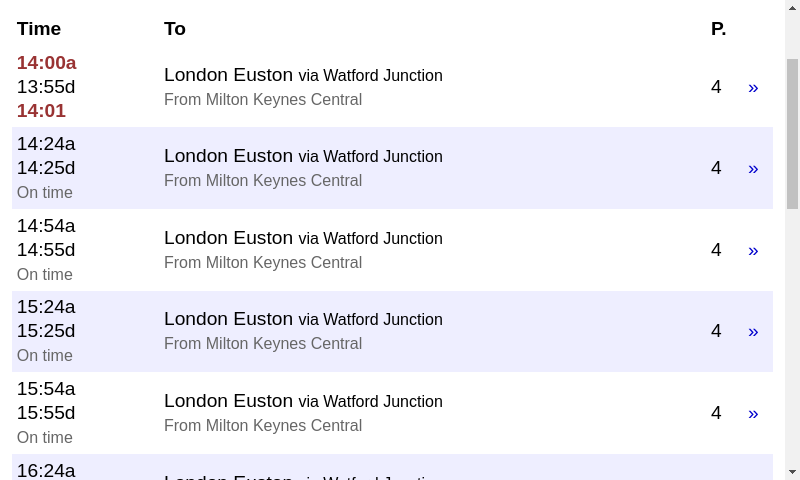Select delayed London Euston service expected 14:01
The height and width of the screenshot is (480, 800).
pyautogui.click(x=392, y=87)
